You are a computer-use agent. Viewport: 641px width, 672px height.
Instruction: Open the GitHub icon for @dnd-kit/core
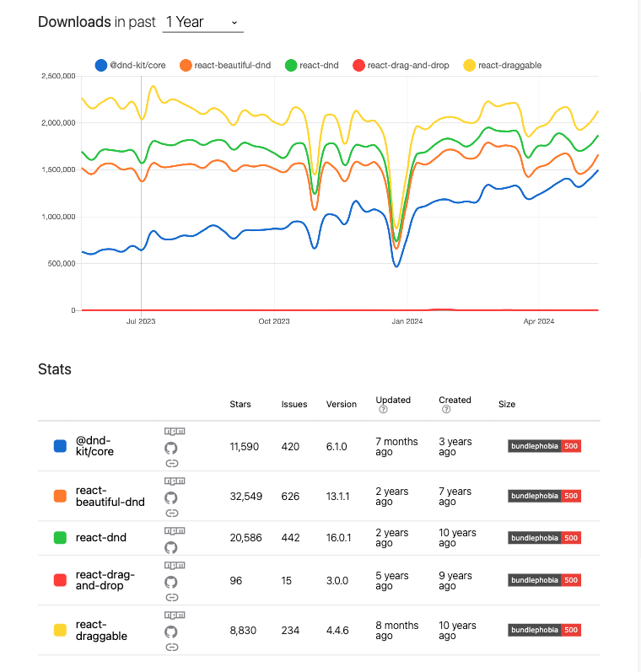click(171, 449)
